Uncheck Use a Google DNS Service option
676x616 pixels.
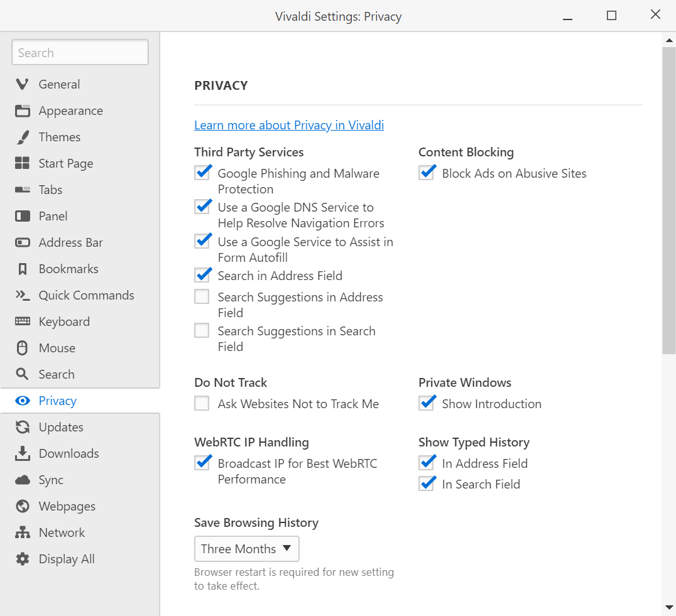[x=202, y=207]
